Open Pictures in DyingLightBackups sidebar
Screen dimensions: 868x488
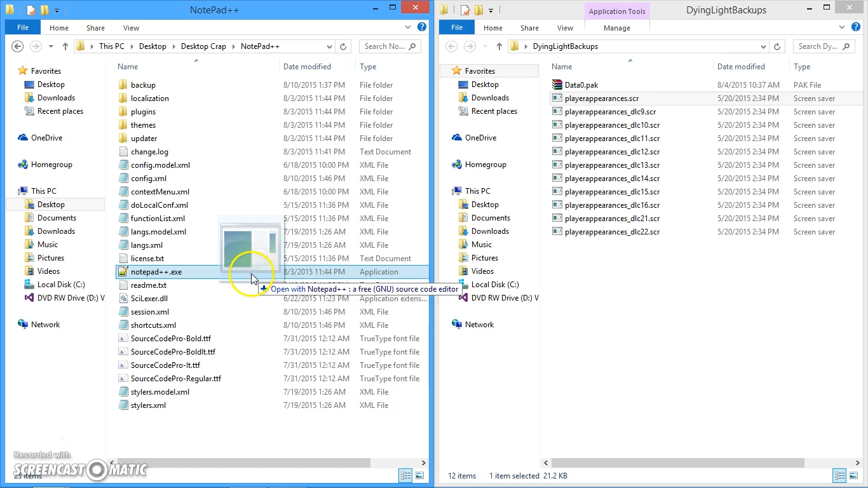pos(485,258)
